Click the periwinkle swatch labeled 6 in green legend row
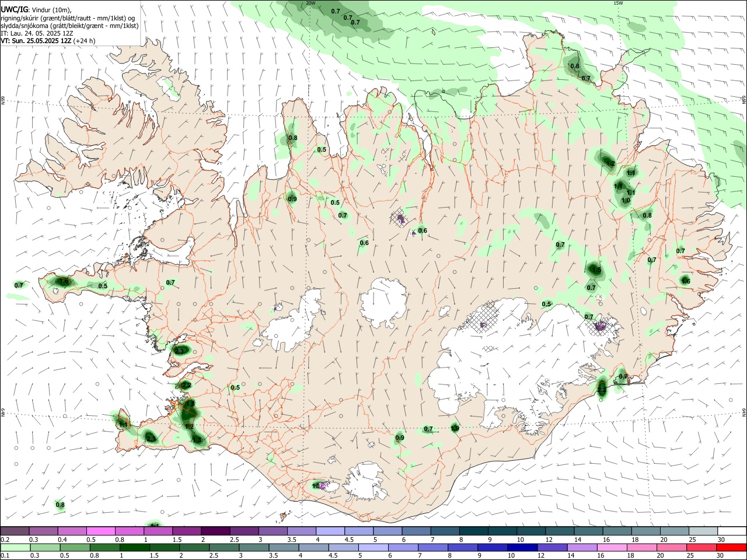This screenshot has height=560, width=747. pos(403,547)
